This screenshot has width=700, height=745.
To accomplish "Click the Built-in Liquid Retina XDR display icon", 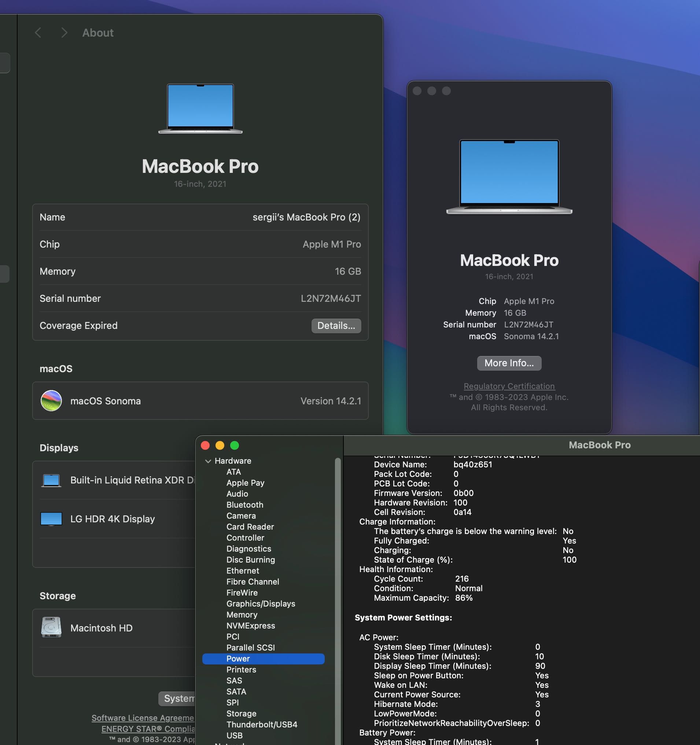I will 51,480.
